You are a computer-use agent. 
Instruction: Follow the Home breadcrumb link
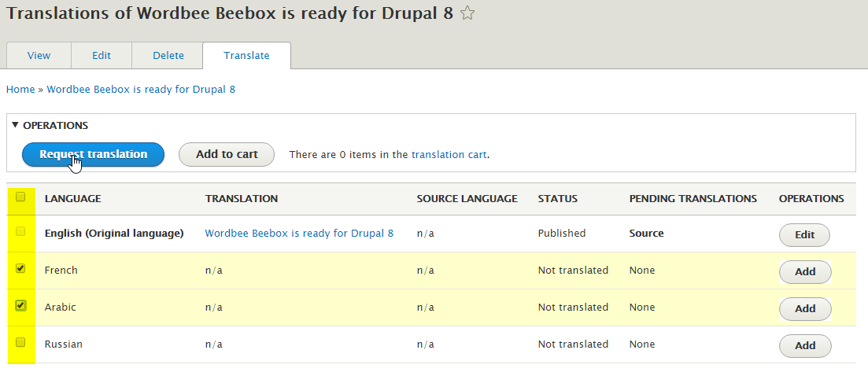20,90
